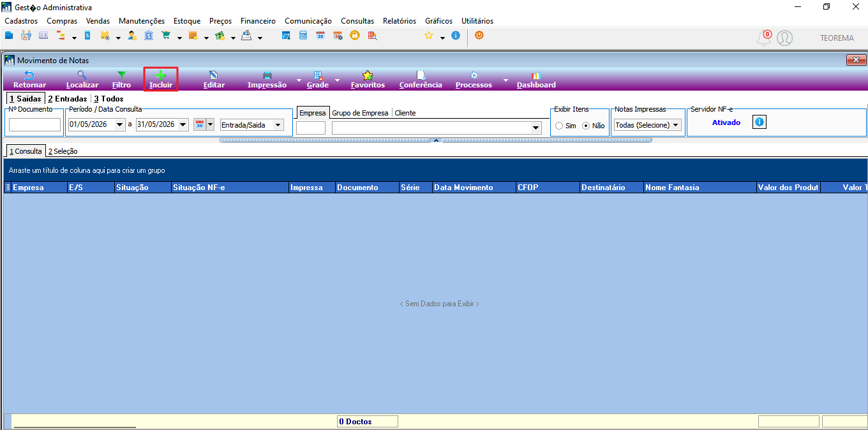Click the blue building icon in toolbar
This screenshot has height=430, width=868.
coord(9,36)
